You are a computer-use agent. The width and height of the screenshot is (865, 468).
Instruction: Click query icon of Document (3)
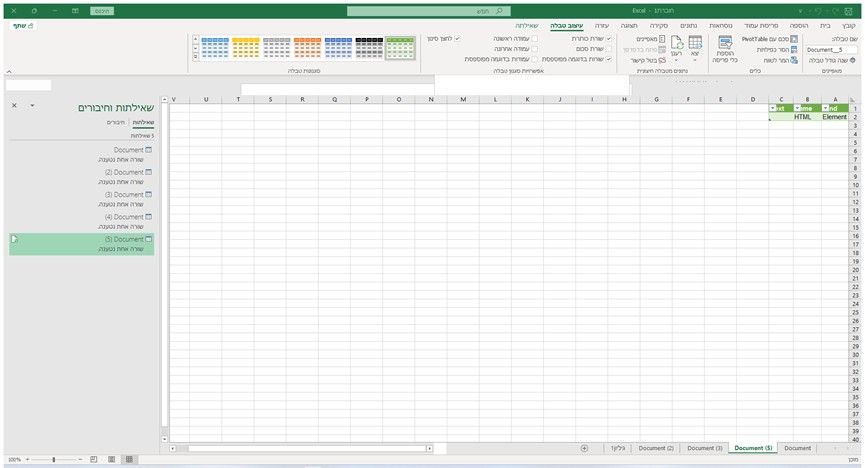[x=148, y=194]
